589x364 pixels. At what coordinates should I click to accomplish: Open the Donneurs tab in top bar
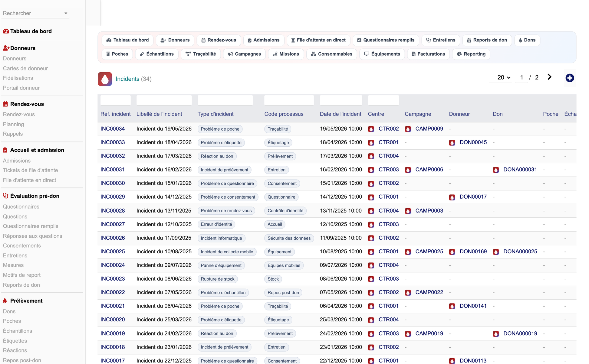coord(175,40)
